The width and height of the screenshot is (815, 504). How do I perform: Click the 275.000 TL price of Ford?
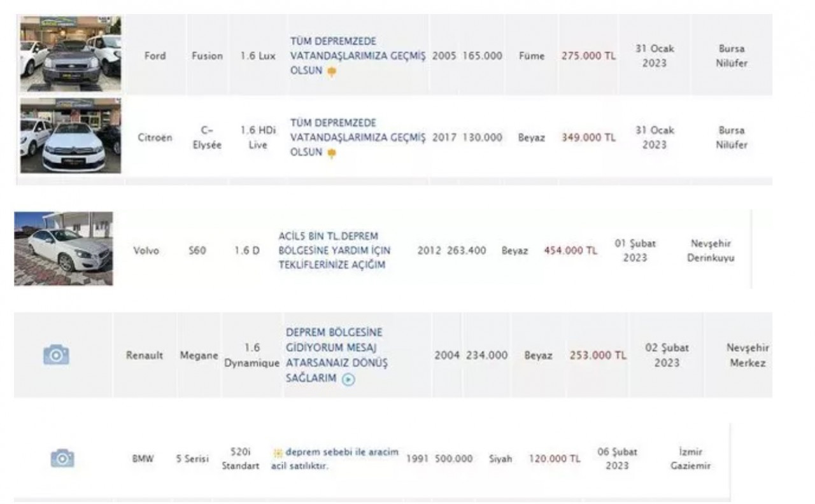pyautogui.click(x=588, y=56)
